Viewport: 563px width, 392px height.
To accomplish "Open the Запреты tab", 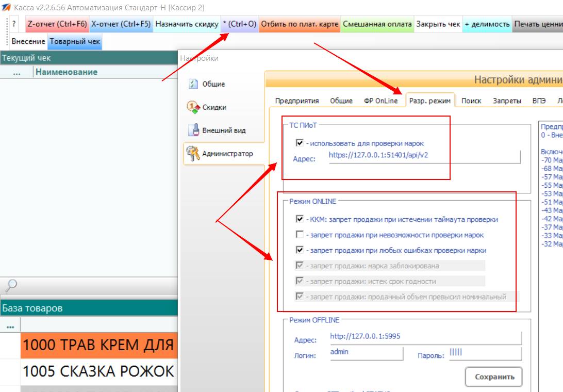I will click(x=507, y=101).
